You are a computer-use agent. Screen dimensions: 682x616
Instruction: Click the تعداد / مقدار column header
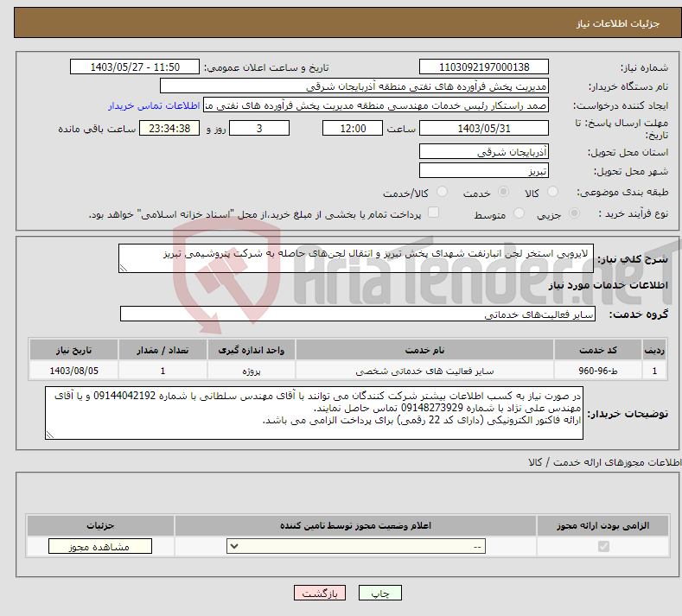point(163,350)
